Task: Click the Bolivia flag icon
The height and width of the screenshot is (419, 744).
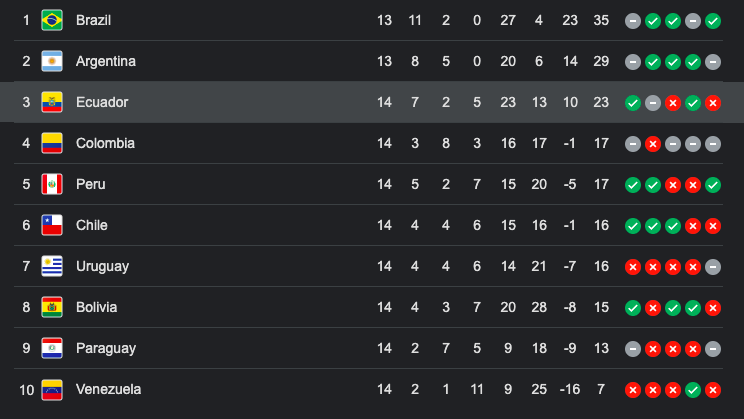Action: tap(52, 307)
